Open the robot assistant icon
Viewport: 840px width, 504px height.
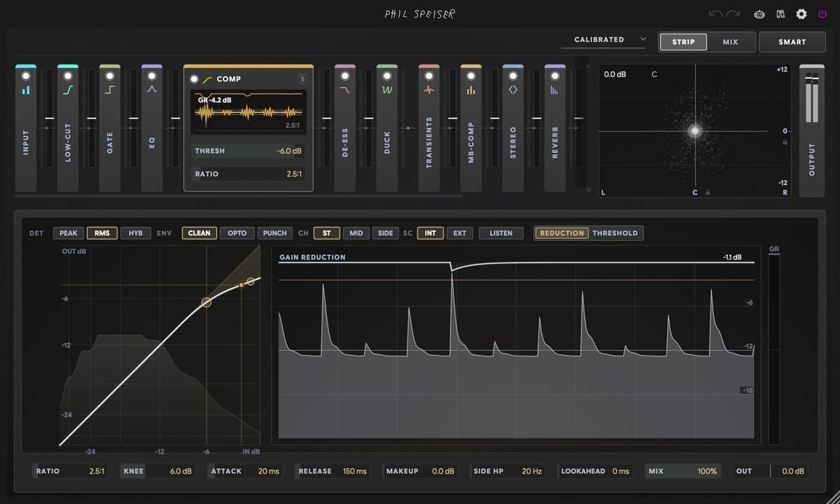tap(759, 14)
